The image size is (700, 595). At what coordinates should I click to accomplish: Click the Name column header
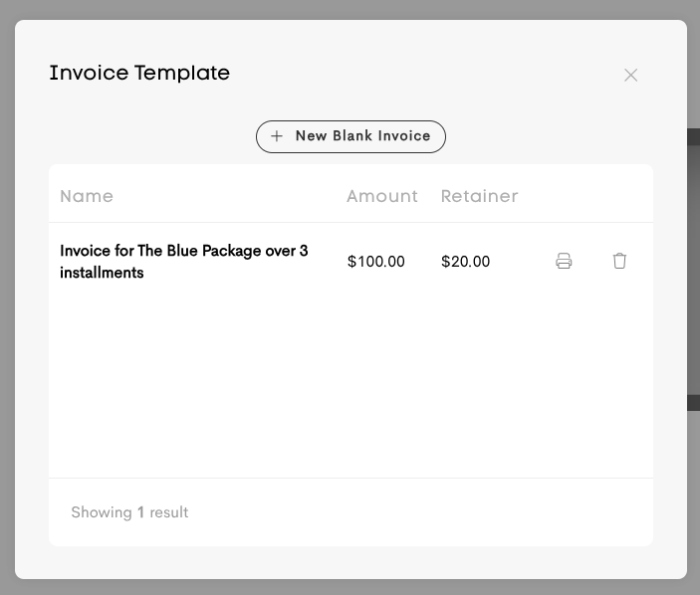87,196
